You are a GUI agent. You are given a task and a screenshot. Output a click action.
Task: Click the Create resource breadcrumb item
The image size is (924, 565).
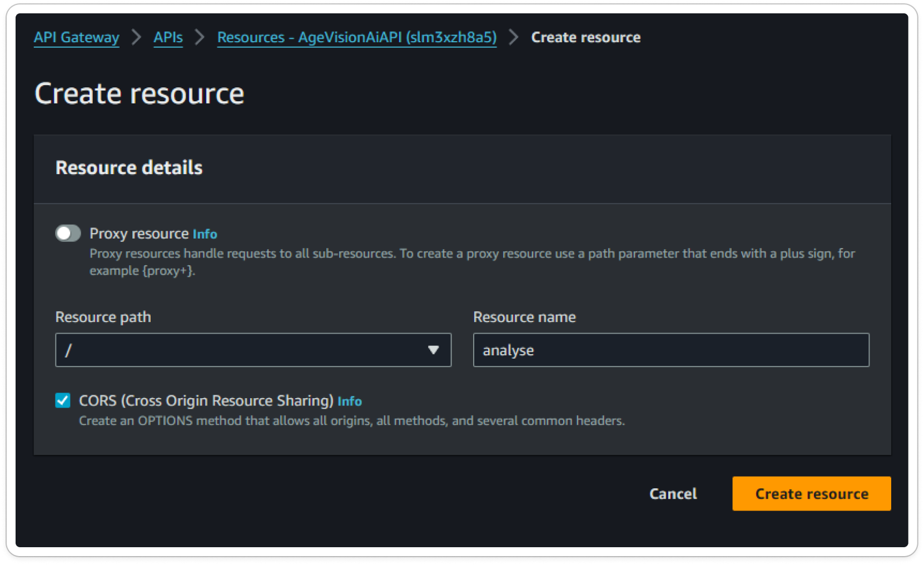coord(585,37)
